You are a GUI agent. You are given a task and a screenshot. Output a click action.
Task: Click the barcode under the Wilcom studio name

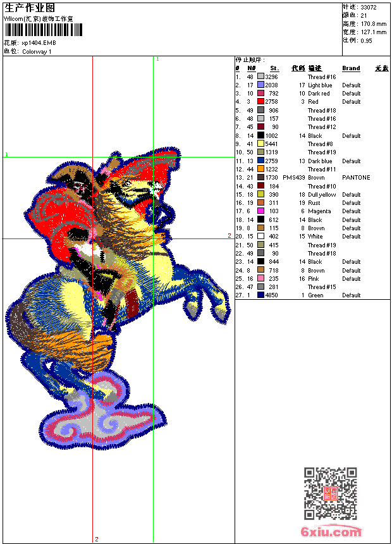tap(44, 30)
